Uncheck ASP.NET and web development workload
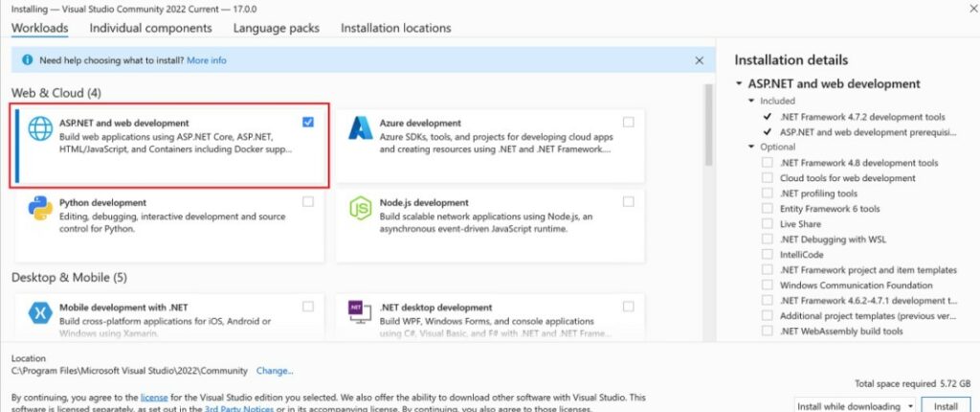 pos(307,122)
